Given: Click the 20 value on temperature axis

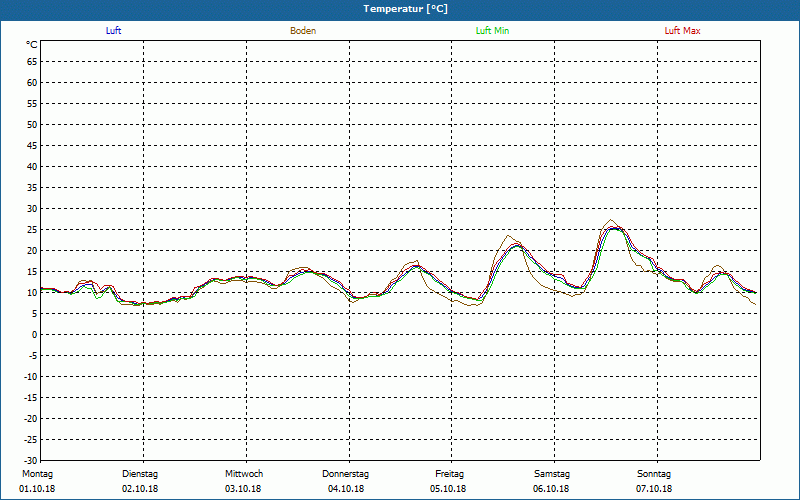Looking at the screenshot, I should [x=32, y=251].
